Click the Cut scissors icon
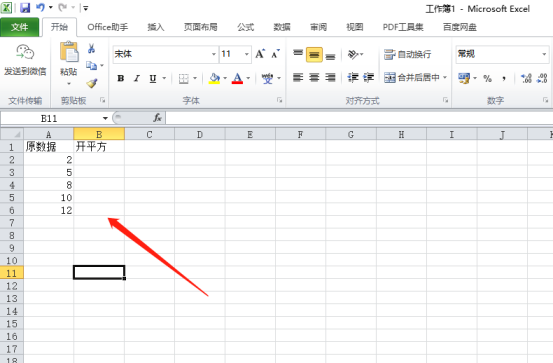Viewport: 553px width, 363px height. 91,48
